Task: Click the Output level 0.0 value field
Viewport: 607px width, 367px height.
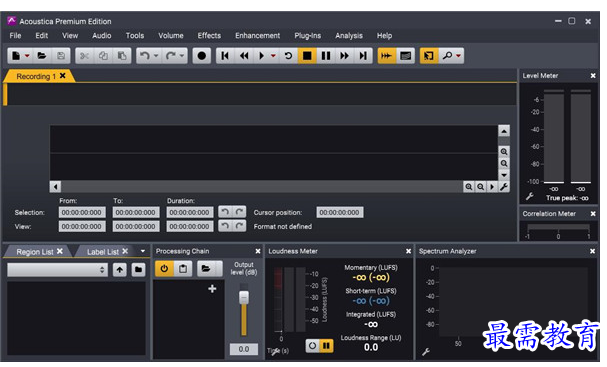Action: coord(244,349)
